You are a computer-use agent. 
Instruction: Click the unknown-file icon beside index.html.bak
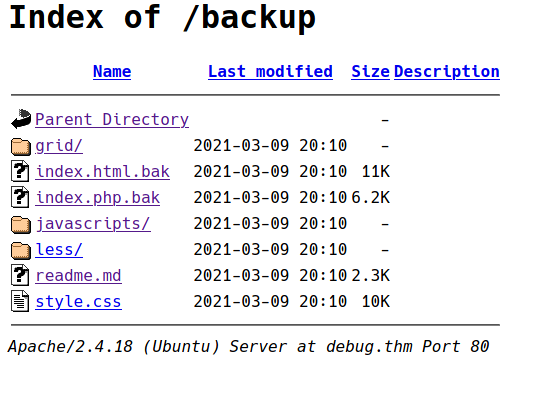pos(20,171)
